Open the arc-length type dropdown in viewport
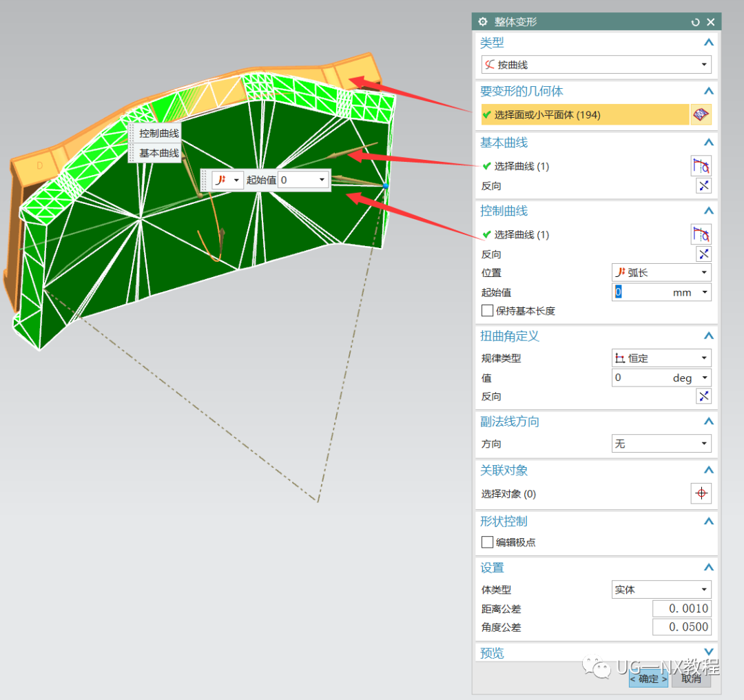Viewport: 744px width, 700px height. tap(227, 180)
